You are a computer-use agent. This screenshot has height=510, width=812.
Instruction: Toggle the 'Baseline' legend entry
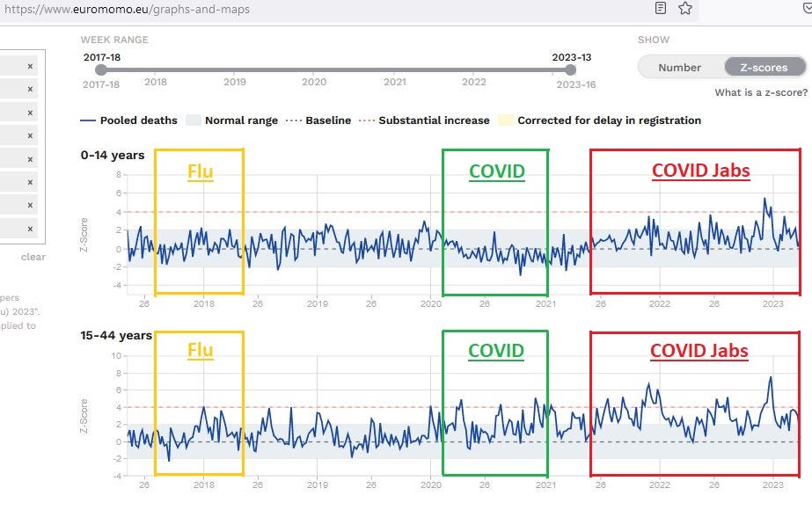click(318, 120)
